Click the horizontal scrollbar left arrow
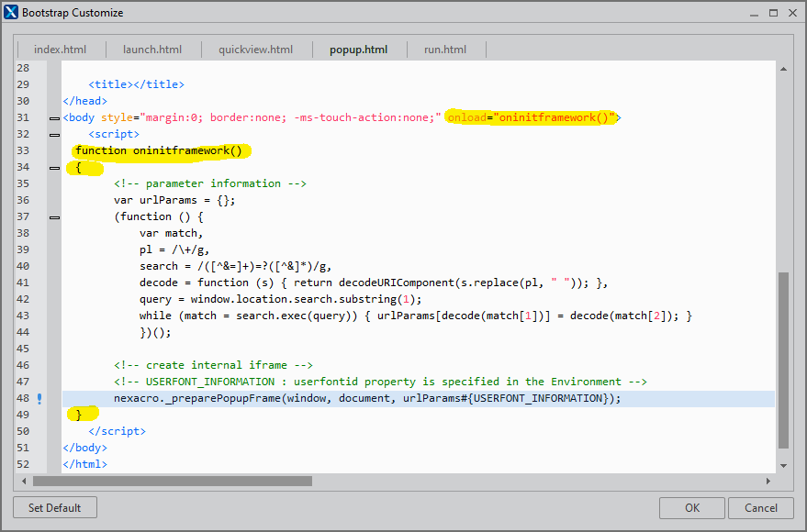This screenshot has height=532, width=807. tap(26, 481)
